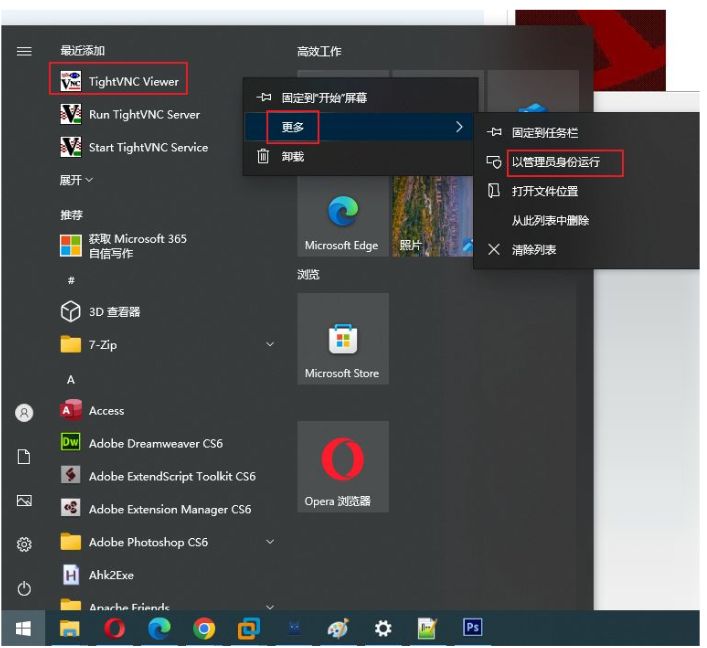Click Start TightVNC Service entry

coord(134,147)
